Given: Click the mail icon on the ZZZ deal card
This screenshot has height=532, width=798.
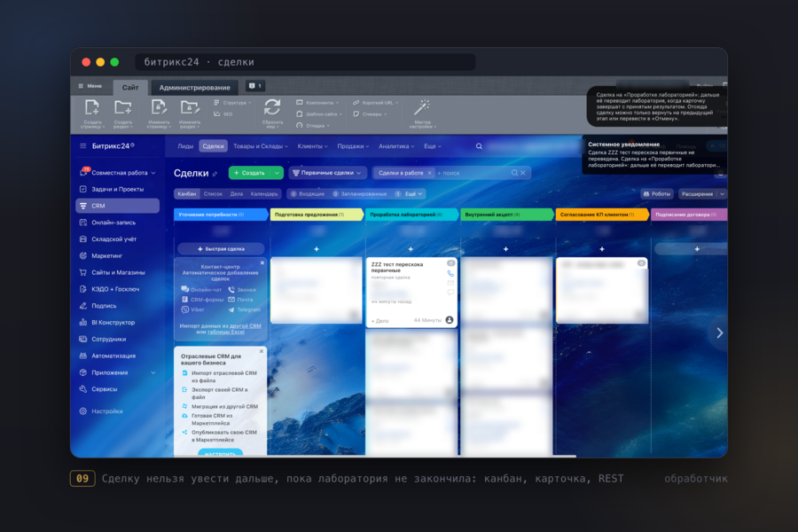Looking at the screenshot, I should click(x=450, y=283).
